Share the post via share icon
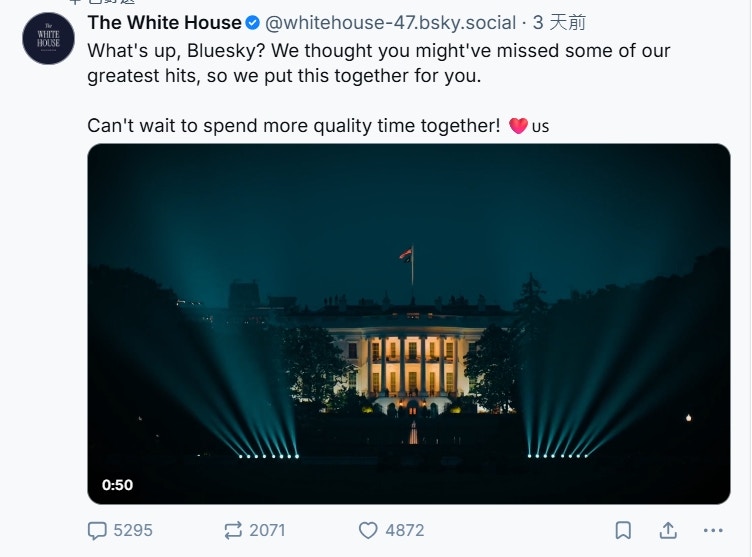 [668, 530]
